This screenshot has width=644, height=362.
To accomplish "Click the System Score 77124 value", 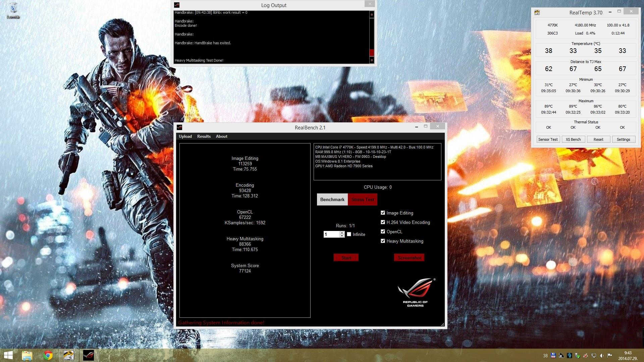I will click(x=245, y=271).
